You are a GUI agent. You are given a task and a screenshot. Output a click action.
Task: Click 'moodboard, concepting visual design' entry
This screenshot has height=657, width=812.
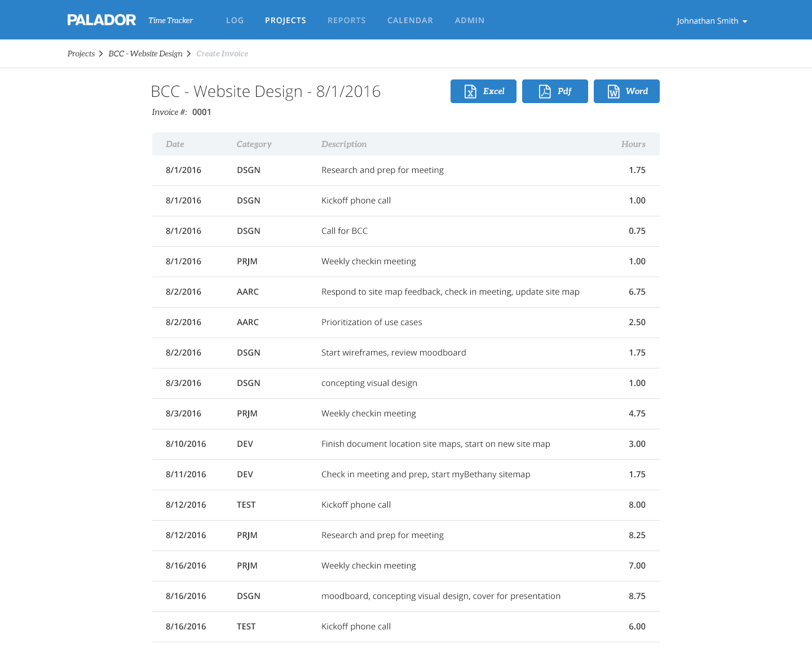point(441,596)
